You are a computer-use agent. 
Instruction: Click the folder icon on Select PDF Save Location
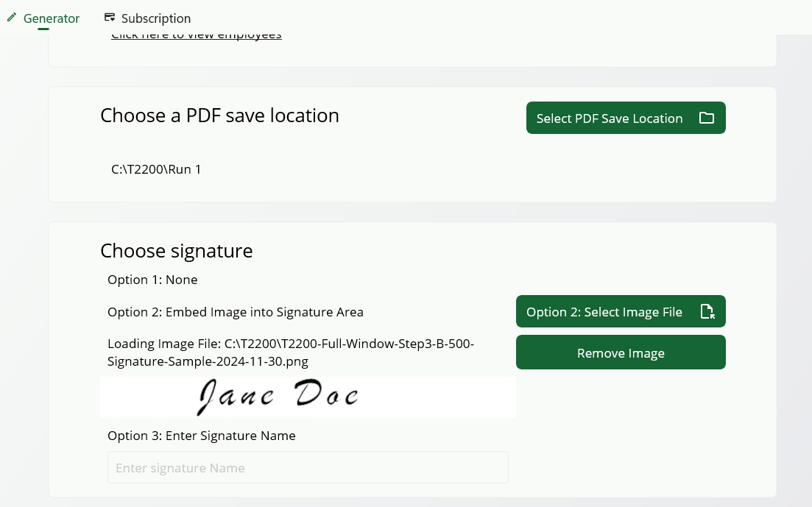(x=707, y=118)
